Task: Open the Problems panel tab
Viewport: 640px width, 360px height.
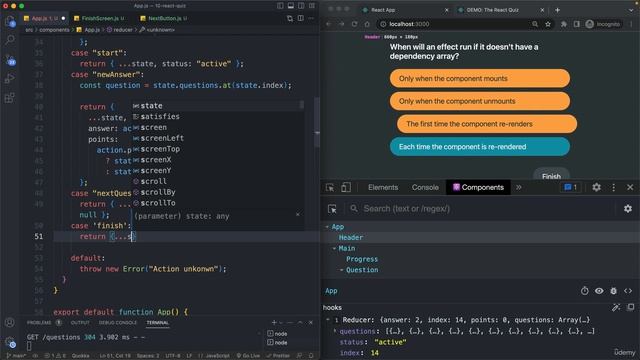Action: pos(39,322)
